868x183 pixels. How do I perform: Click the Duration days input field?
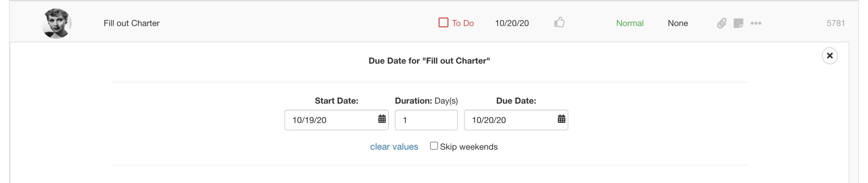point(426,120)
